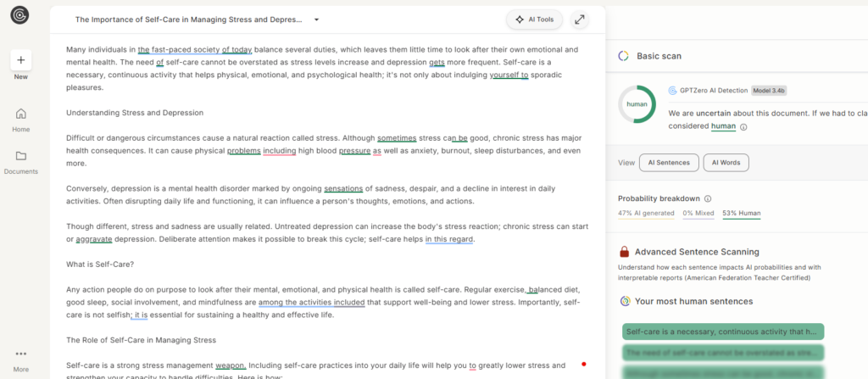Select 47% AI generated breakdown
The width and height of the screenshot is (868, 379).
pos(646,214)
